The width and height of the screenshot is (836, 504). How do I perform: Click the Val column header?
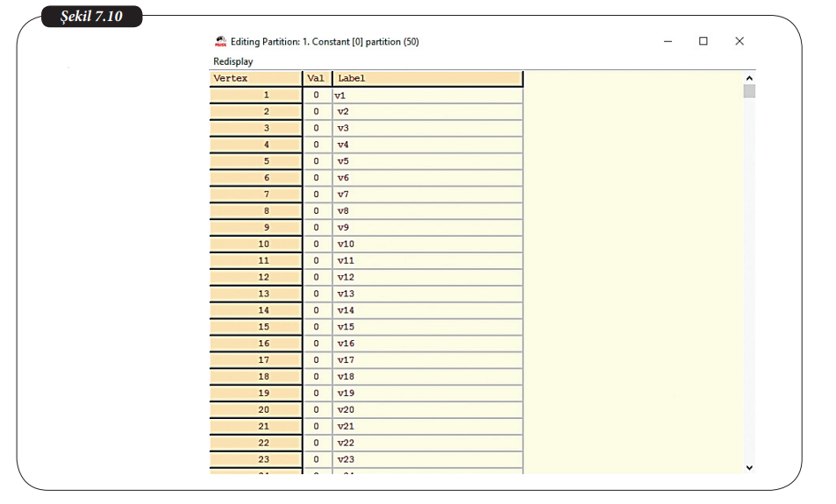click(317, 79)
